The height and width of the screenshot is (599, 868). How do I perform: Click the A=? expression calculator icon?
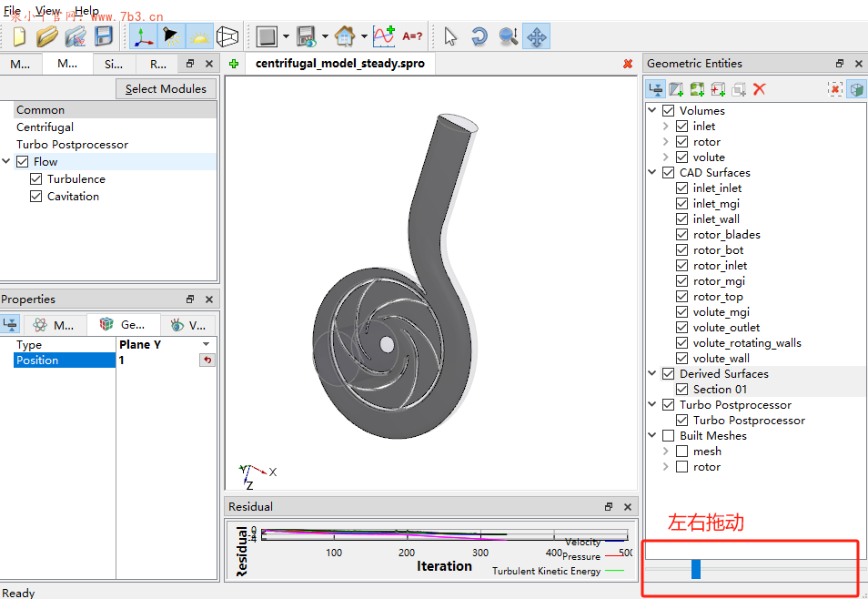click(x=412, y=36)
